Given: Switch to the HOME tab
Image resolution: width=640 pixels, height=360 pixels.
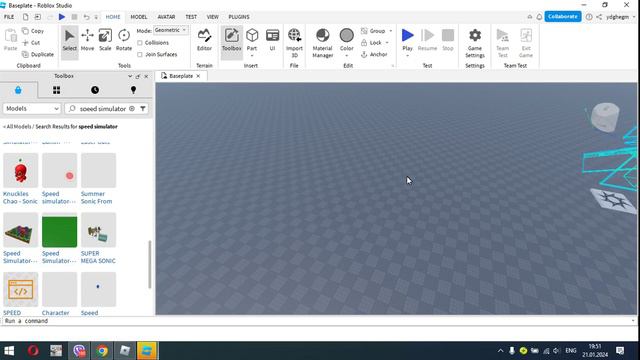Looking at the screenshot, I should [113, 17].
